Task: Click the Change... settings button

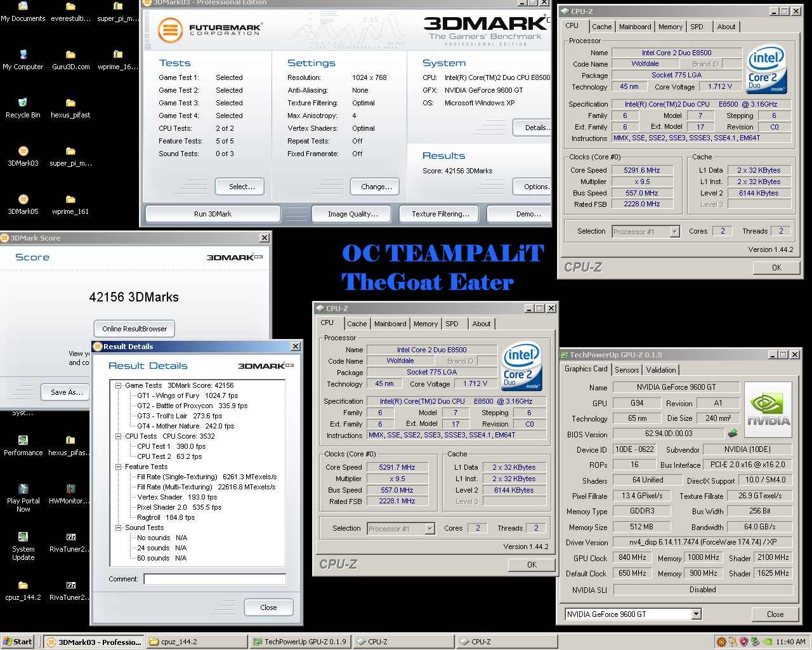Action: click(x=376, y=187)
